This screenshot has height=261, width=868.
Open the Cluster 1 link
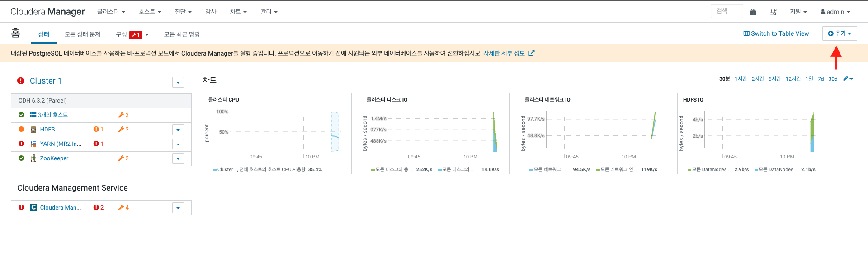pyautogui.click(x=46, y=81)
